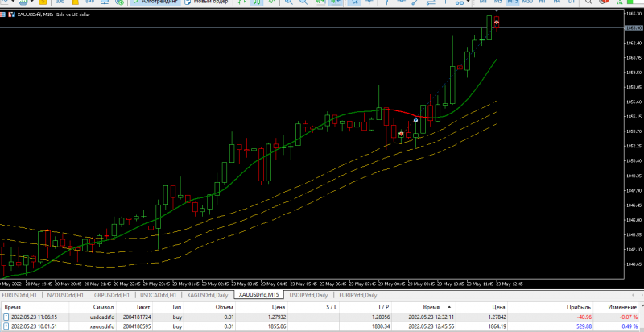Click the Новый ордер toolbar button
This screenshot has width=644, height=332.
coord(206,2)
